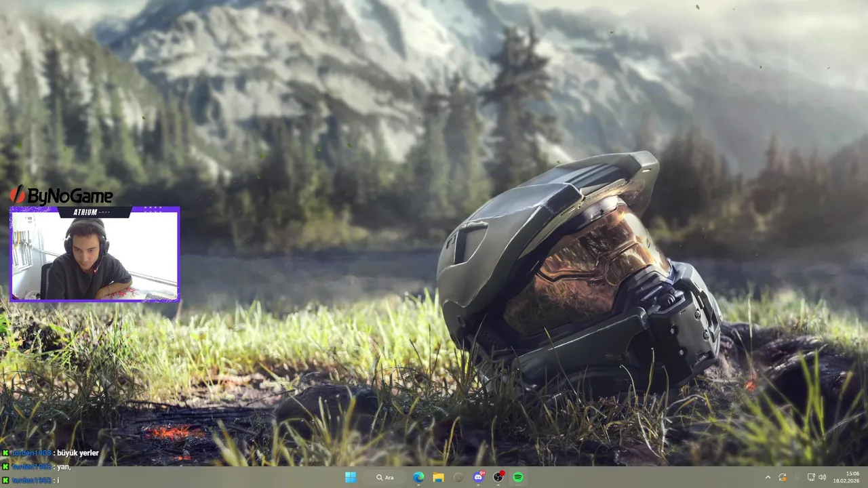Click the Ara search box
Screen dimensions: 868x488
coord(385,477)
